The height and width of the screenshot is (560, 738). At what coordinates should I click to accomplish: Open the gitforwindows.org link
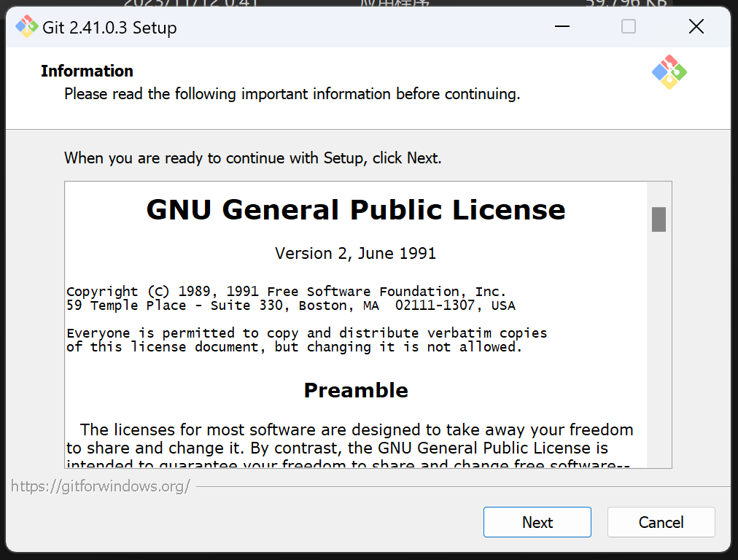point(100,486)
